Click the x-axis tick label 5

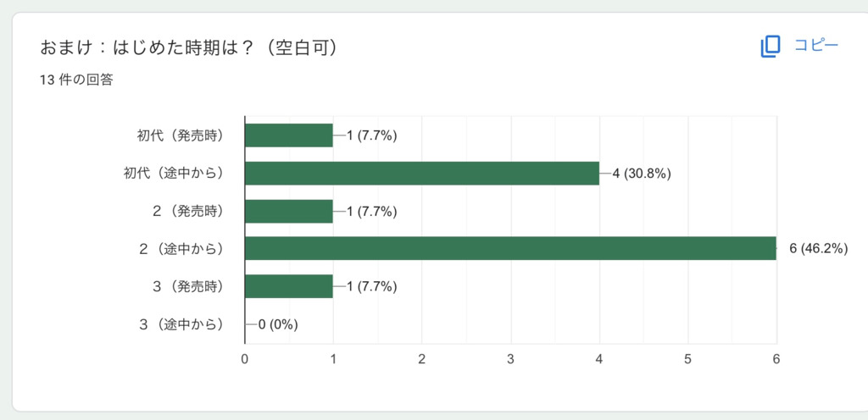688,358
